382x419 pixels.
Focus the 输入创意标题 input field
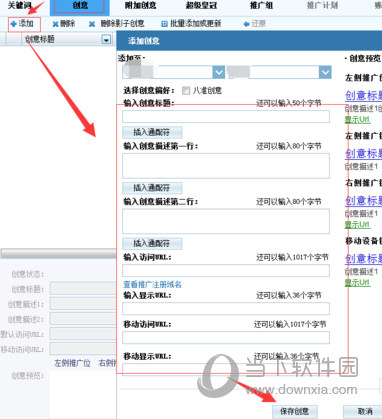point(226,117)
